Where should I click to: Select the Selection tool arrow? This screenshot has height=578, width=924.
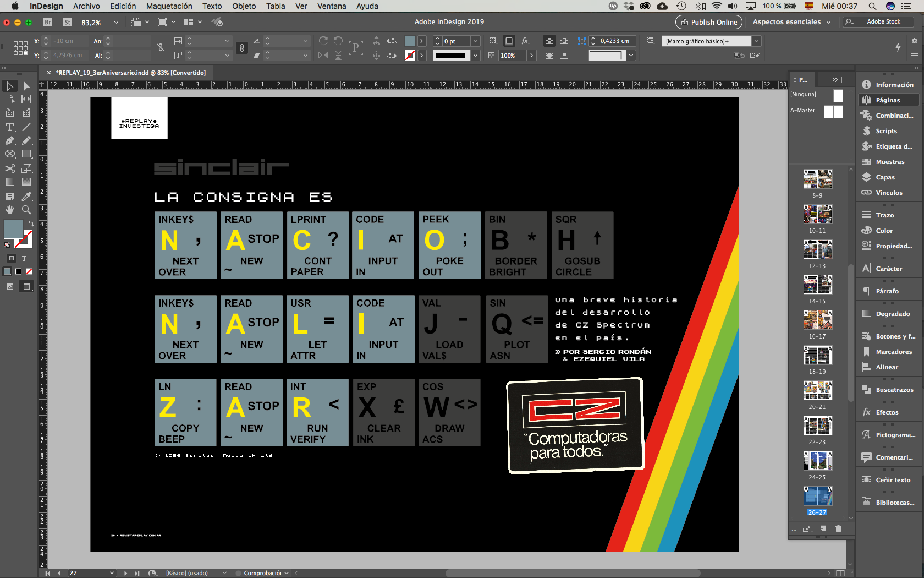pyautogui.click(x=10, y=86)
